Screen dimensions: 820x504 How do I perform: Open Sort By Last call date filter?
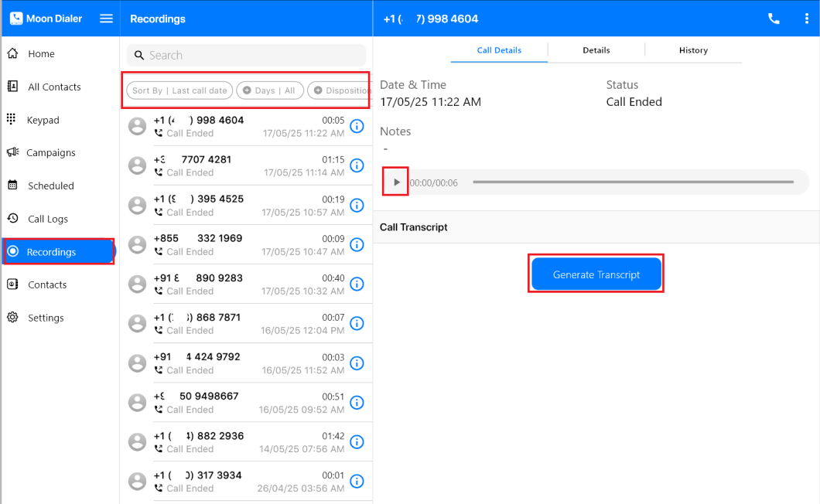coord(179,90)
